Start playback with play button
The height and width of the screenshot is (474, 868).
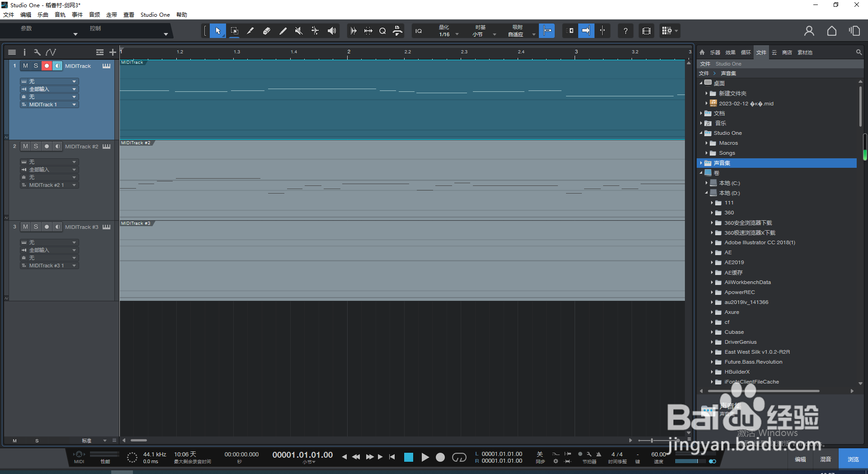[x=425, y=457]
